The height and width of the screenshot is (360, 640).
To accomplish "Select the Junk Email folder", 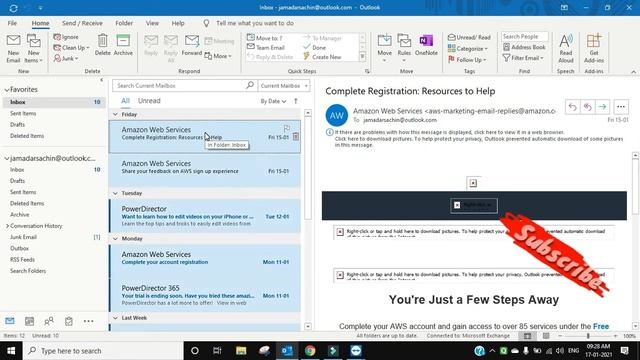I will pyautogui.click(x=23, y=237).
